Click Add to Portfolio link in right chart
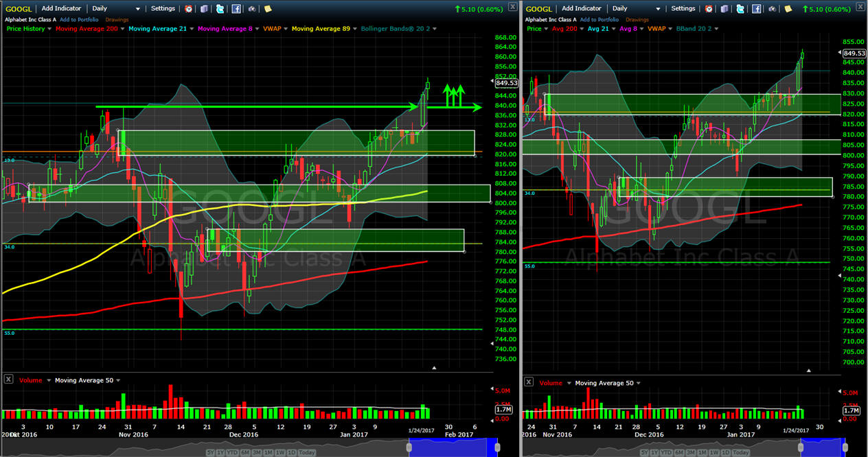The width and height of the screenshot is (868, 457). [599, 20]
